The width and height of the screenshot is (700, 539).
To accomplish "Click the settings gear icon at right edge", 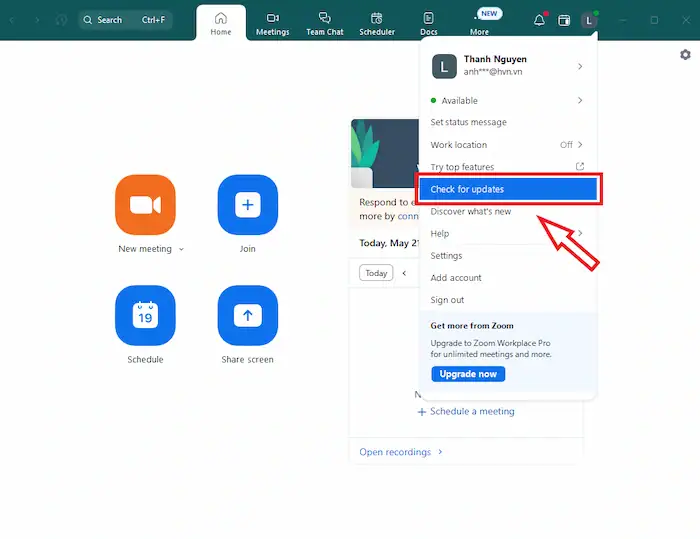I will (685, 55).
